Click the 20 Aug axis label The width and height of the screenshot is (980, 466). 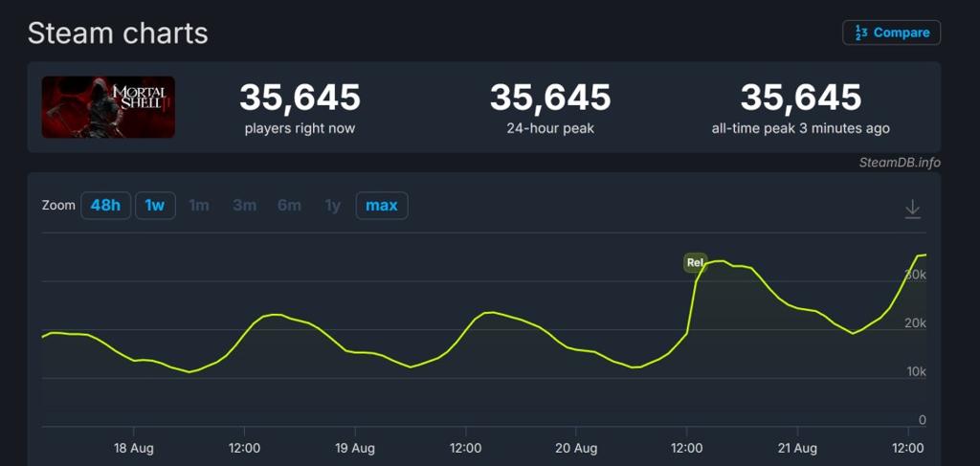click(575, 449)
